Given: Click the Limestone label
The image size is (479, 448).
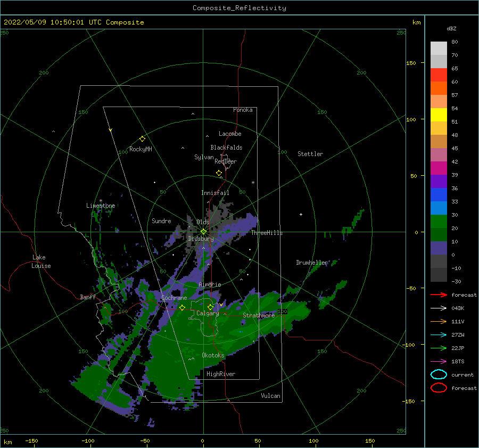Looking at the screenshot, I should pyautogui.click(x=101, y=206).
